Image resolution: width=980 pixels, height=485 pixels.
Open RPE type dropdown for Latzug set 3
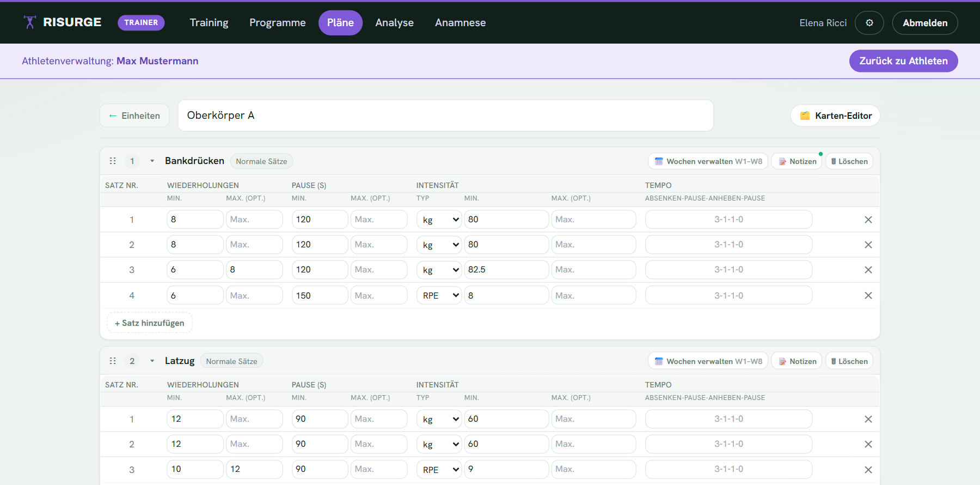(439, 469)
